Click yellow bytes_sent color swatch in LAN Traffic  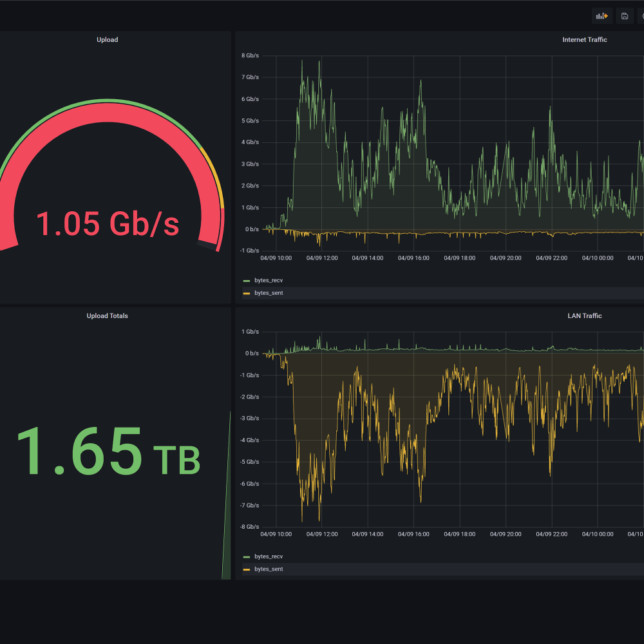point(246,570)
